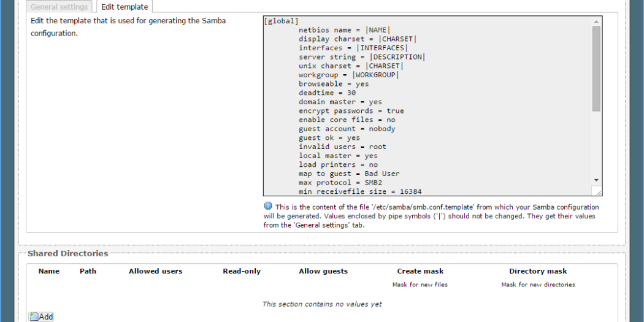Click the Add button's plus icon
The width and height of the screenshot is (644, 322).
[34, 316]
